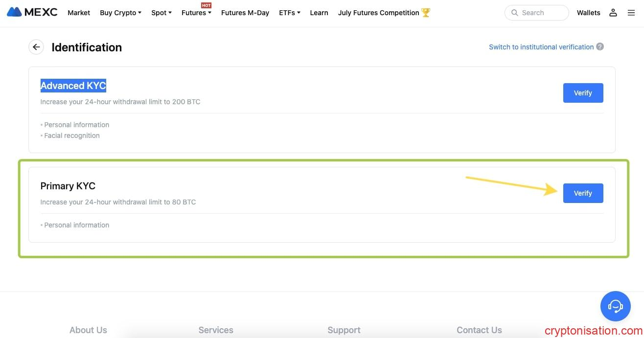
Task: Open the Wallets link
Action: (588, 13)
